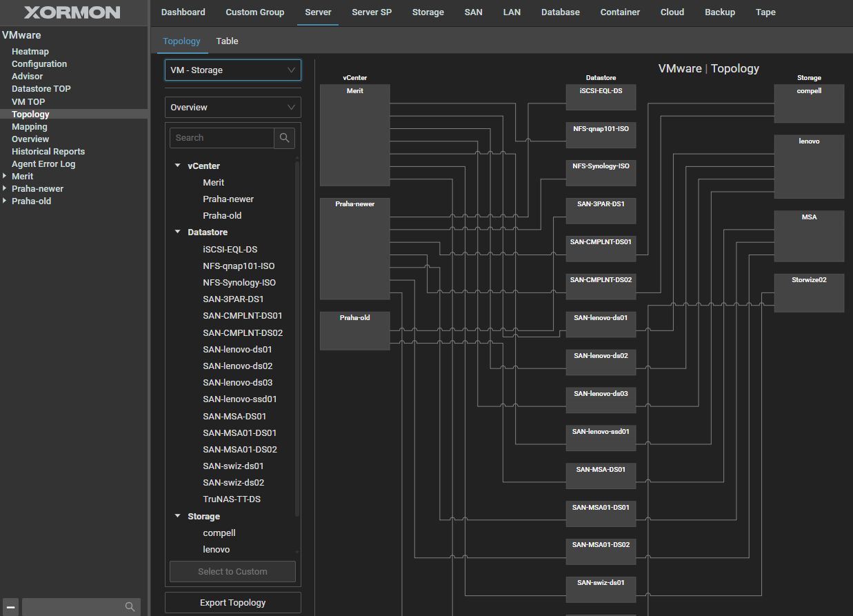Switch to the Table tab
853x616 pixels.
click(x=227, y=41)
